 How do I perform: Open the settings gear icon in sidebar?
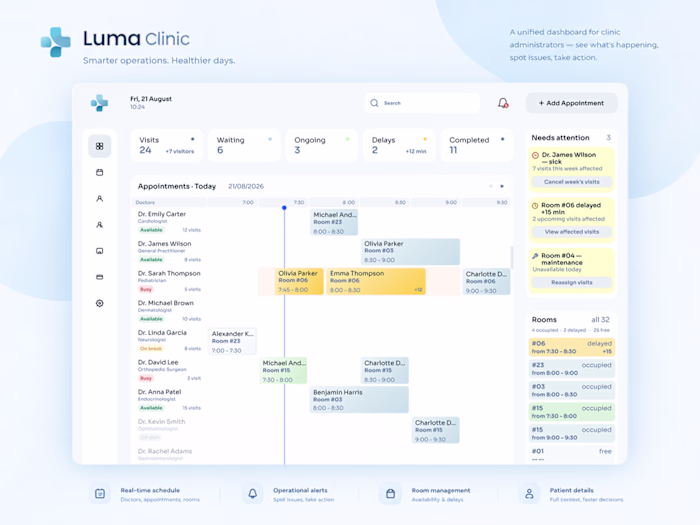coord(100,303)
